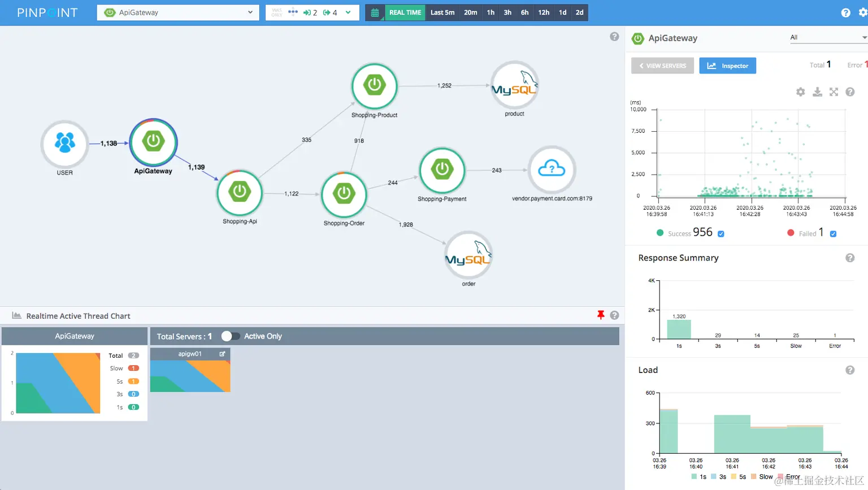Open the Inspector button
868x490 pixels.
coord(728,66)
